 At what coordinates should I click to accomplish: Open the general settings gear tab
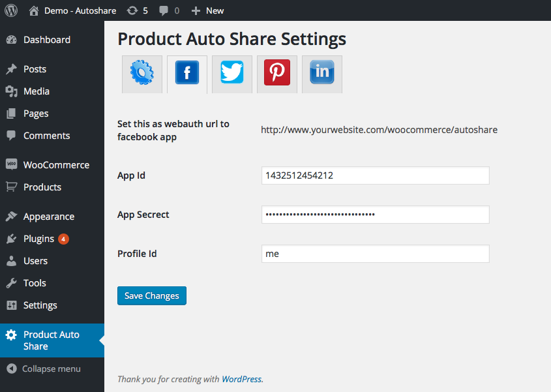coord(142,74)
